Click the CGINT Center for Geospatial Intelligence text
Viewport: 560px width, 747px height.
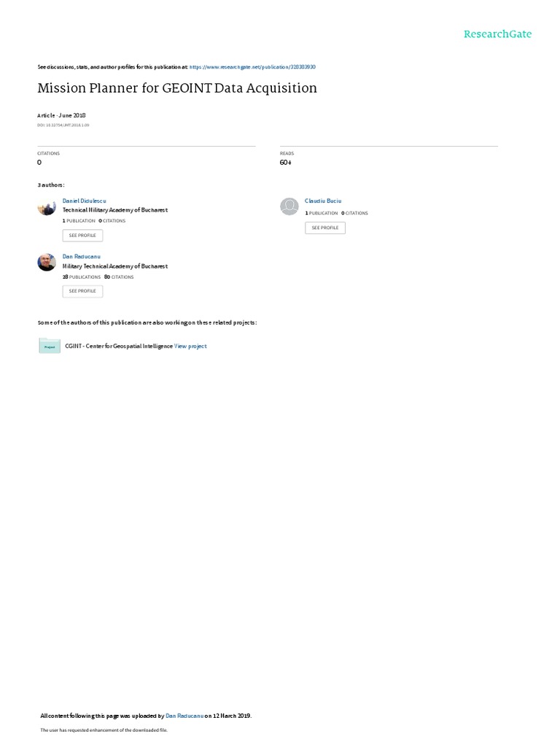coord(119,347)
